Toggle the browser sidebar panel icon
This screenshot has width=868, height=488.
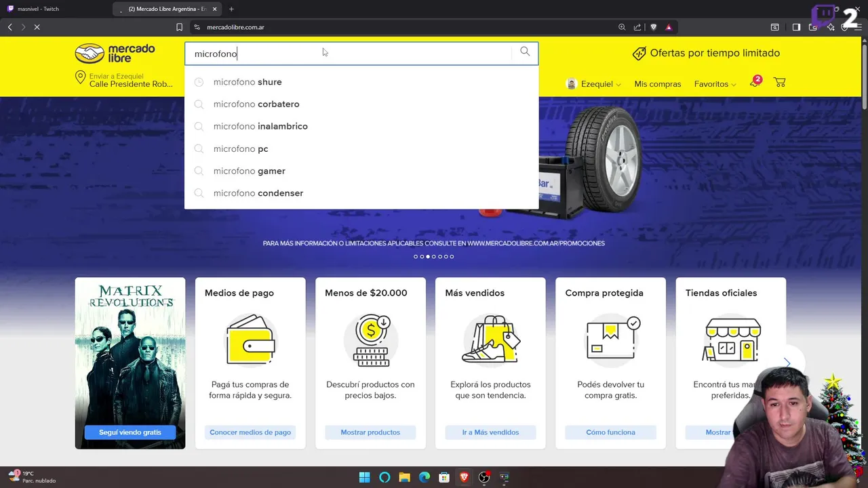coord(796,27)
